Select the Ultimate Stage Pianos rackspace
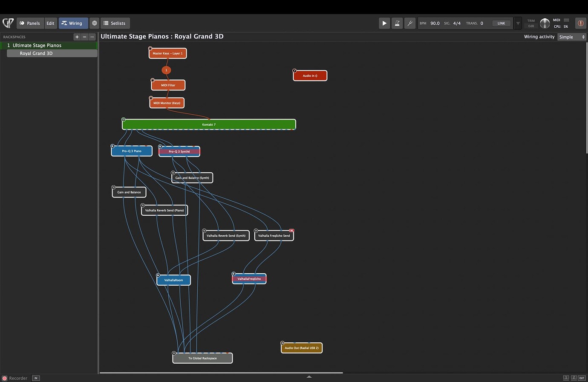 (x=49, y=45)
